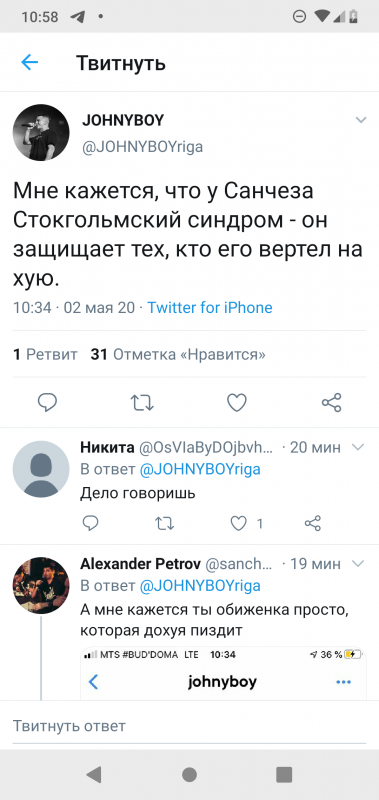The width and height of the screenshot is (379, 800).
Task: Open the attached johnyboy screenshot image
Action: click(223, 673)
